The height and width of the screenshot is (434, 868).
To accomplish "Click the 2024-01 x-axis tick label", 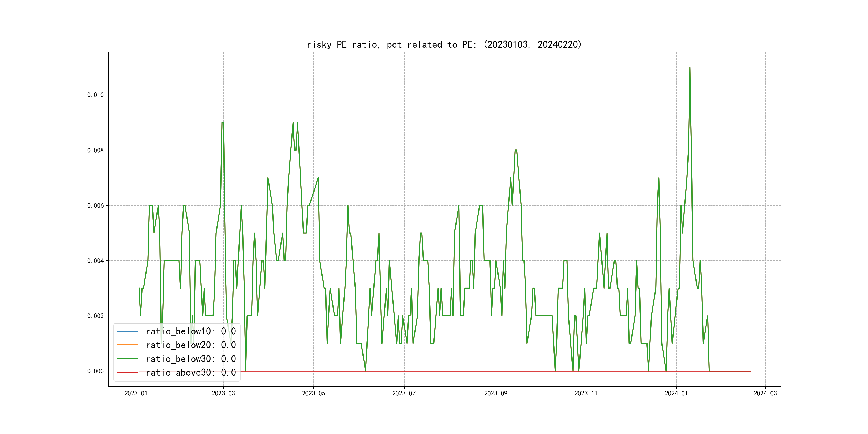I will click(676, 393).
